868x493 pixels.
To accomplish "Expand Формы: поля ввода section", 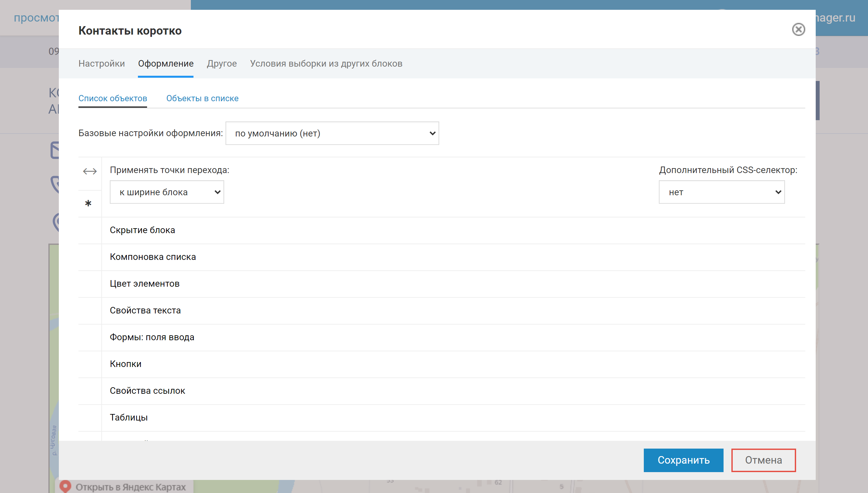I will pos(152,337).
